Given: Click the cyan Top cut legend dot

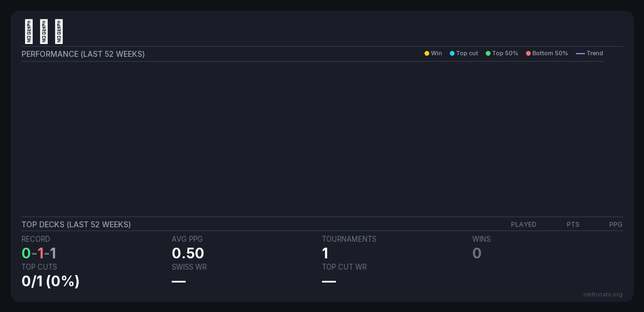Looking at the screenshot, I should 452,54.
